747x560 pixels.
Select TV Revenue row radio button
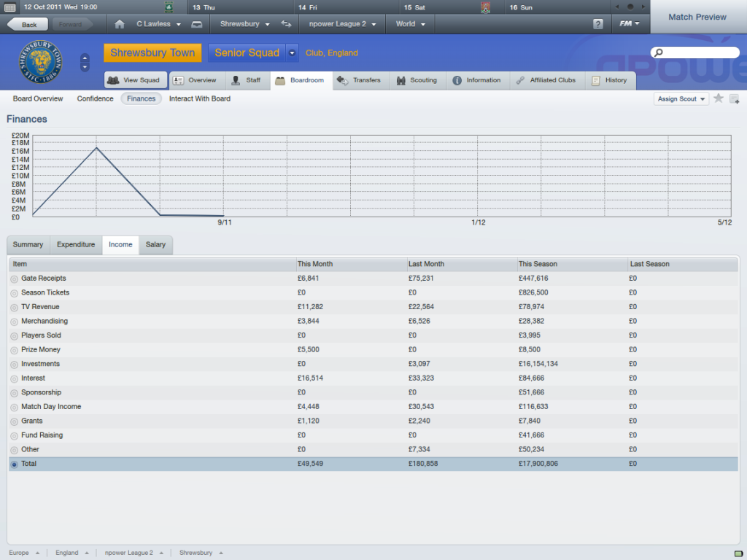tap(15, 308)
